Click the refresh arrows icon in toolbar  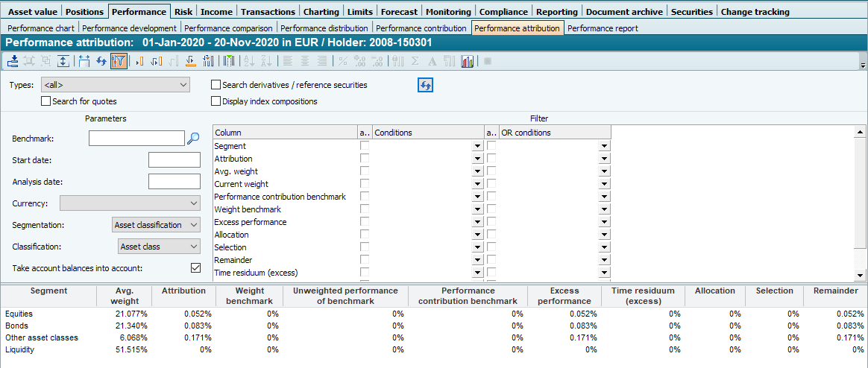[x=101, y=61]
